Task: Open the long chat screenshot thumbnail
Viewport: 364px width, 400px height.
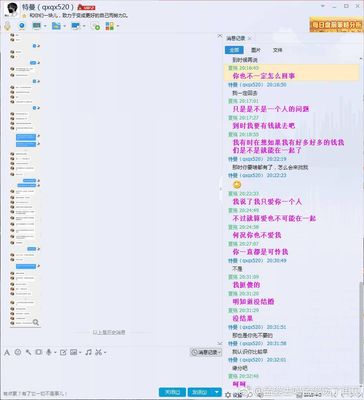Action: pos(25,180)
